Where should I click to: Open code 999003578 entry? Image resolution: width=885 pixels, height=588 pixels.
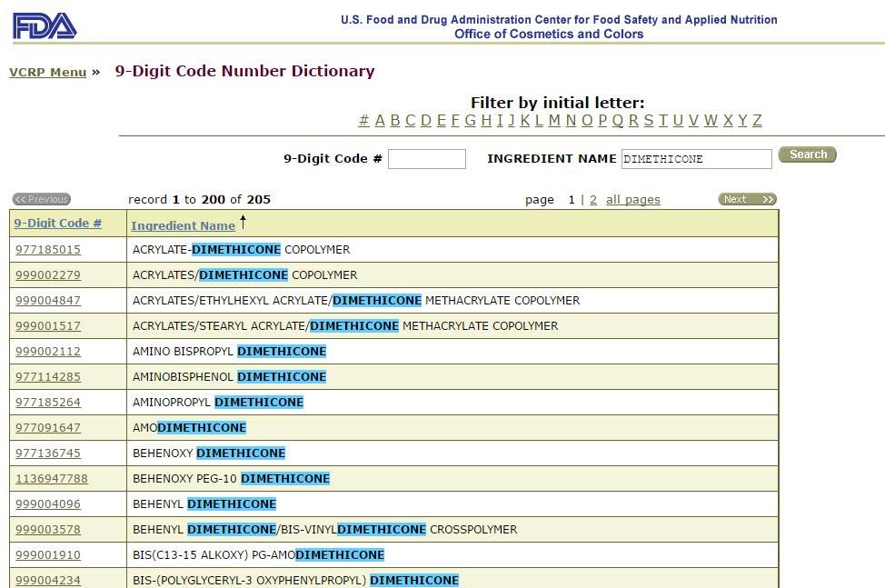48,529
